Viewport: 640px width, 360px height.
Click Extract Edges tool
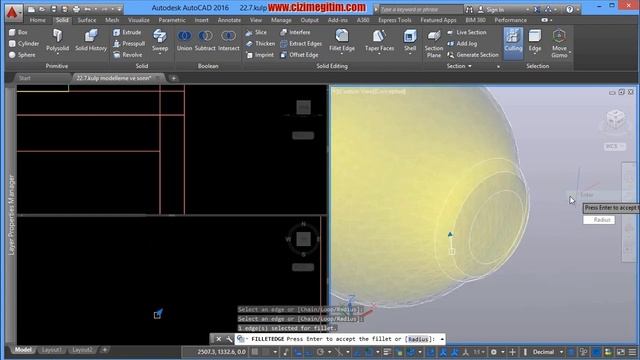coord(301,43)
